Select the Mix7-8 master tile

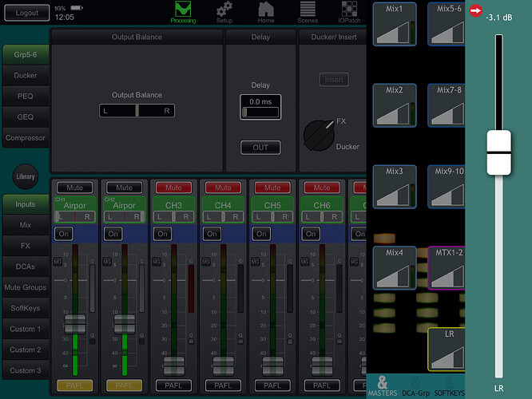coord(447,105)
